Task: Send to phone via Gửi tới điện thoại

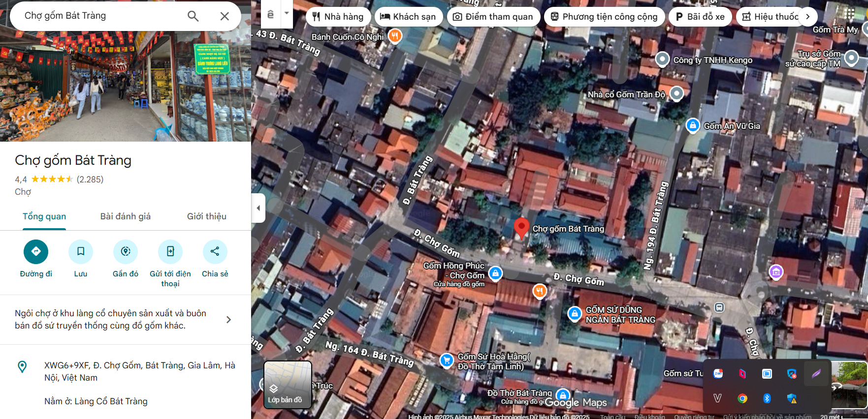Action: (x=170, y=251)
